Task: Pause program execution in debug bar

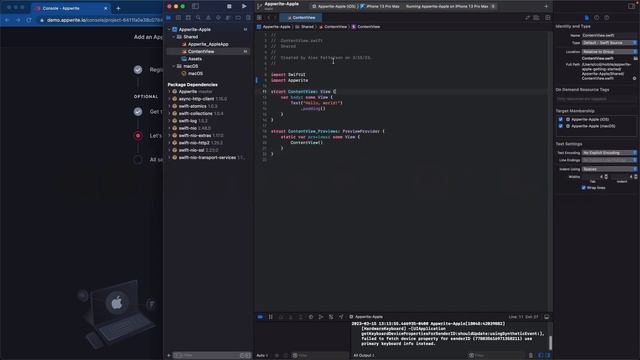Action: tap(270, 317)
